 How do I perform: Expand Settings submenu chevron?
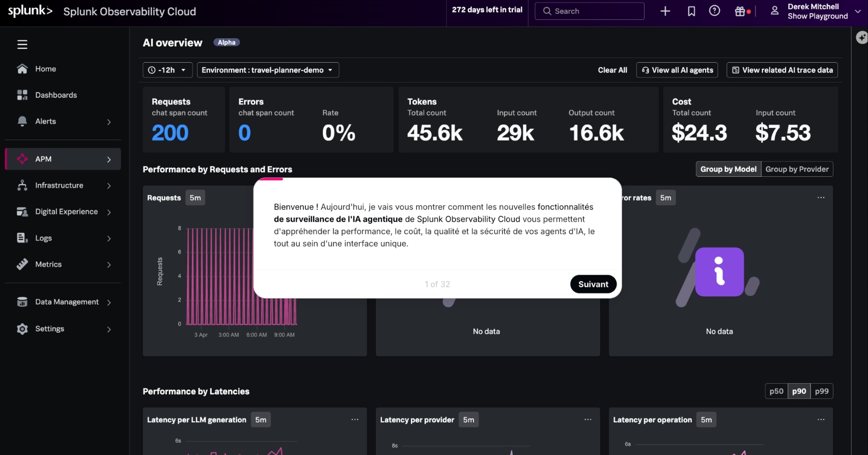pos(109,329)
